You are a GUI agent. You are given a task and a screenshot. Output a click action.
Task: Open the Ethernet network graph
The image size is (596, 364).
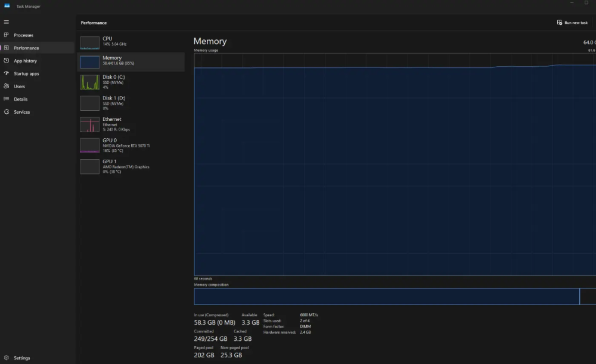[x=90, y=124]
